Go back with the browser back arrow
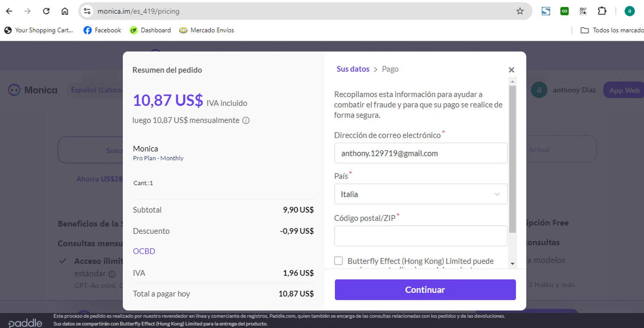This screenshot has height=328, width=644. click(9, 11)
